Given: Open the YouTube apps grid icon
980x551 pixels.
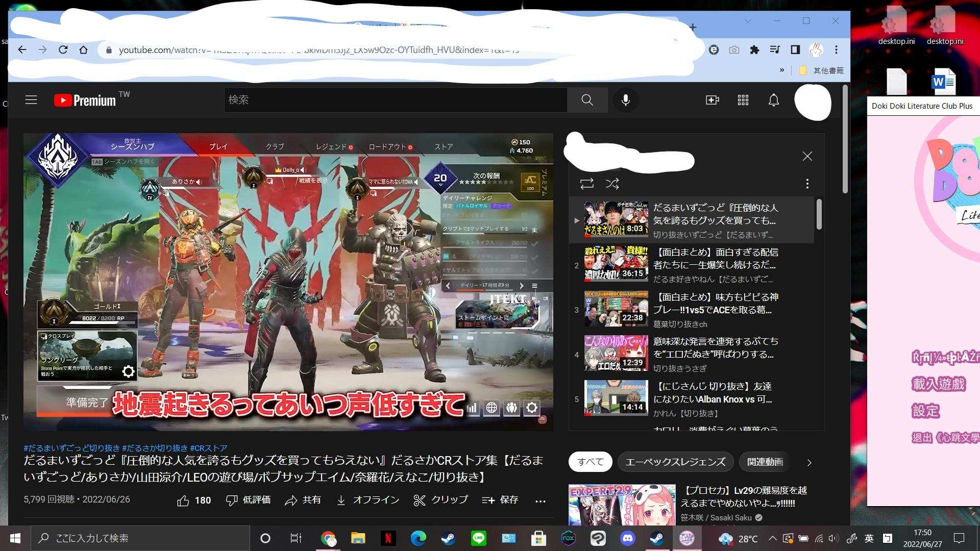Looking at the screenshot, I should pos(743,100).
